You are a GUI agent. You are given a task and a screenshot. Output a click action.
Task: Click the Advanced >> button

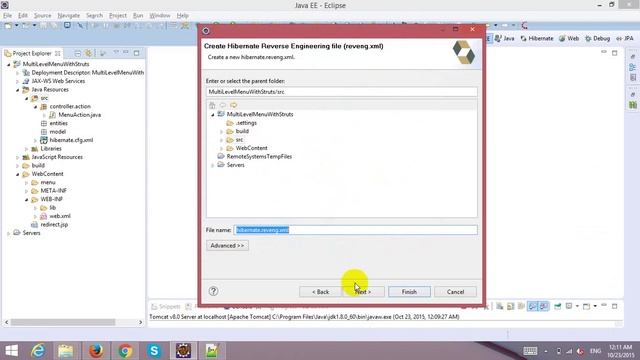(x=227, y=246)
